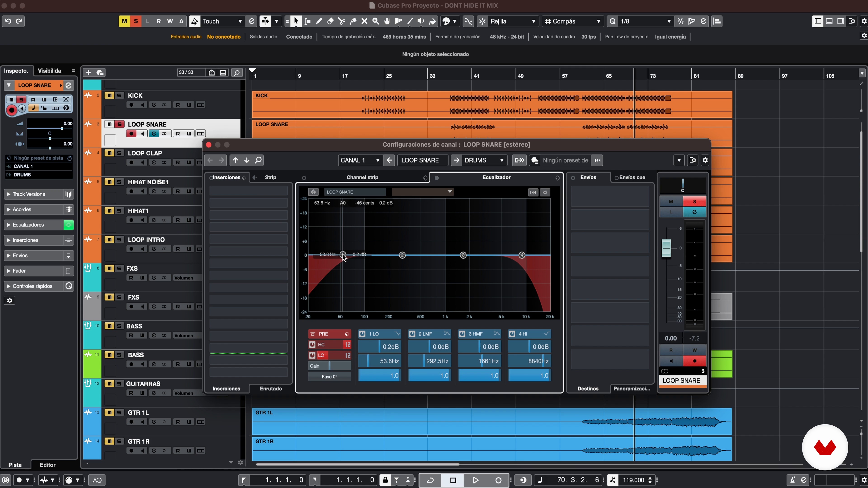Click previous channel up-arrow in channel window
Viewport: 868px width, 488px height.
coord(236,160)
